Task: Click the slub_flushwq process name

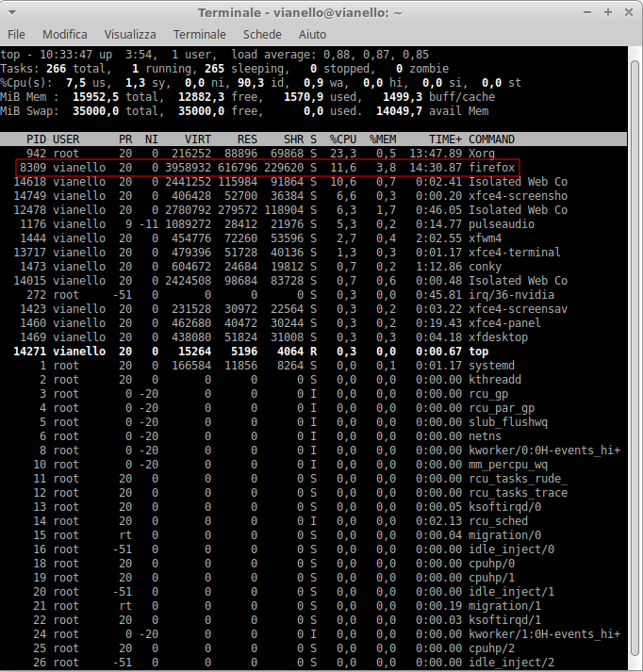Action: tap(508, 422)
